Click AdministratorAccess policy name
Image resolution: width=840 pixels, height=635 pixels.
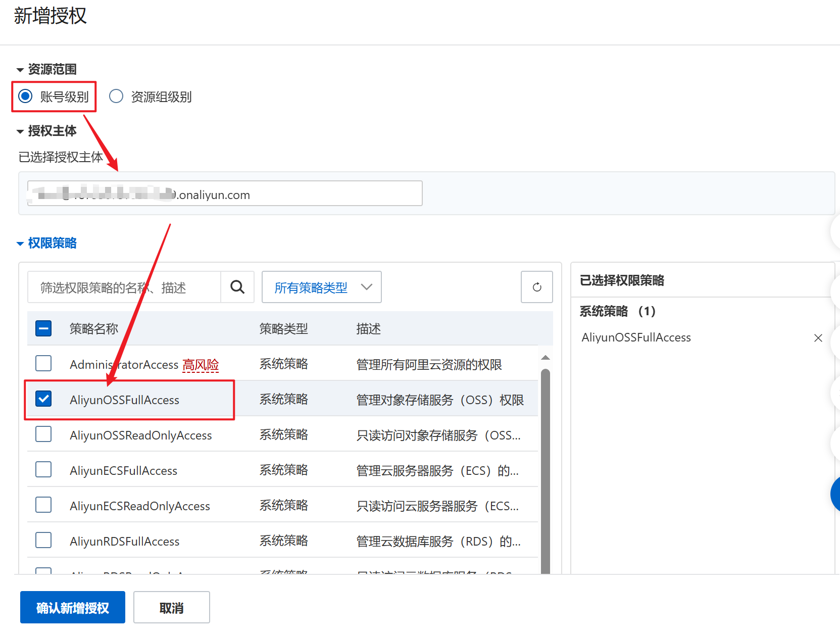coord(124,365)
